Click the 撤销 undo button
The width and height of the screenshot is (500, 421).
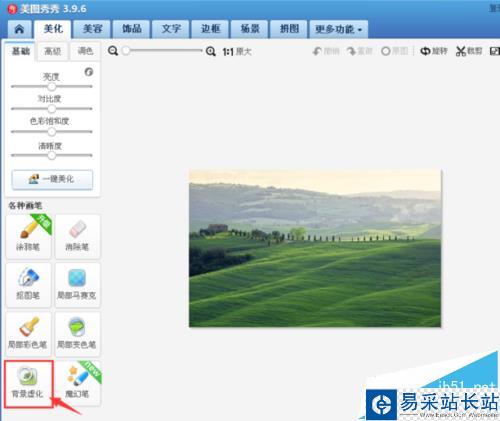tap(326, 51)
